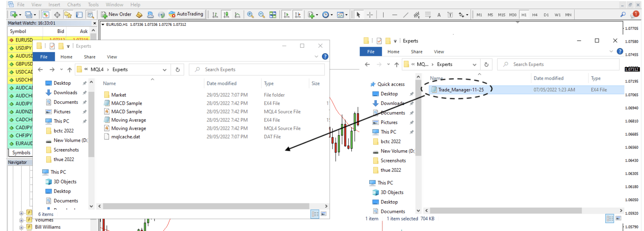Screen dimensions: 644x231
Task: Click the Tile Windows icon
Action: click(273, 15)
